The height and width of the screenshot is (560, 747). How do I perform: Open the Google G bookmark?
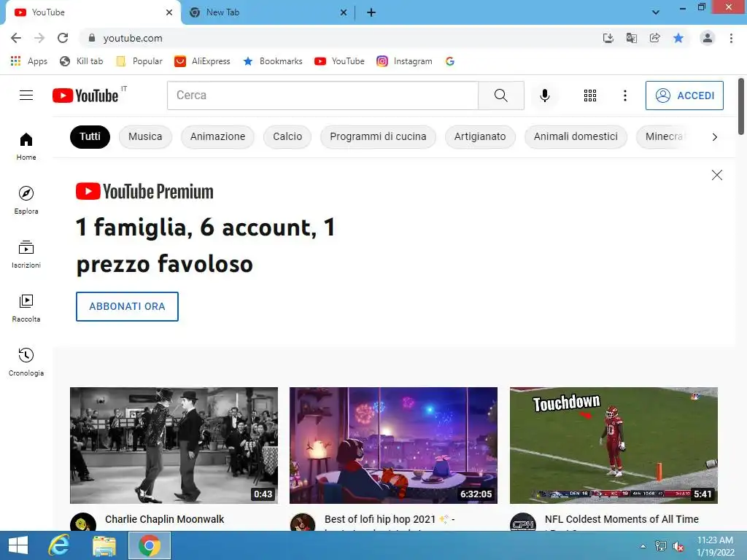[449, 61]
